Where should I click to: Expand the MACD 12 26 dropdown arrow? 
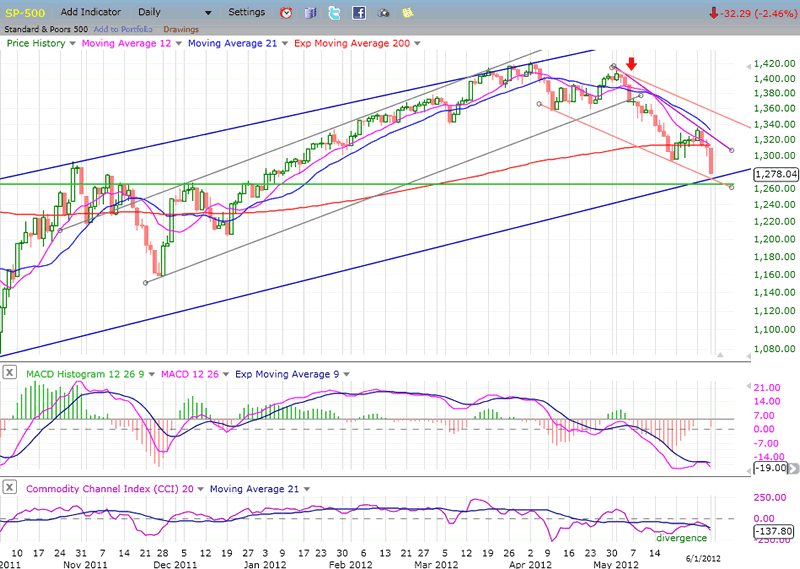[x=226, y=375]
